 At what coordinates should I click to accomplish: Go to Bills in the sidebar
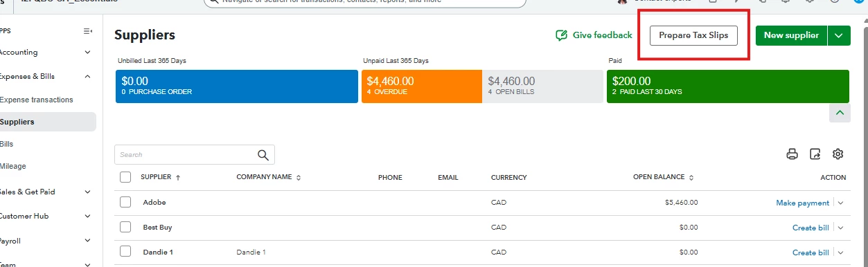click(x=6, y=144)
